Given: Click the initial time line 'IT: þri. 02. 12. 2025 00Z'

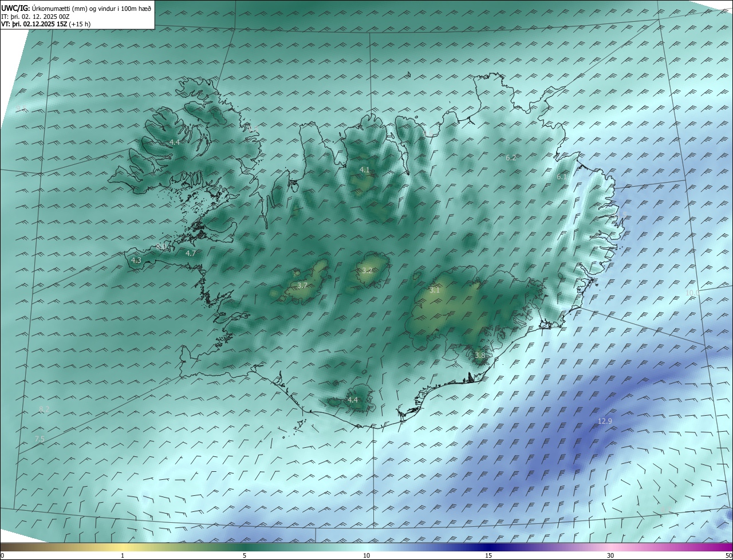Looking at the screenshot, I should (36, 17).
